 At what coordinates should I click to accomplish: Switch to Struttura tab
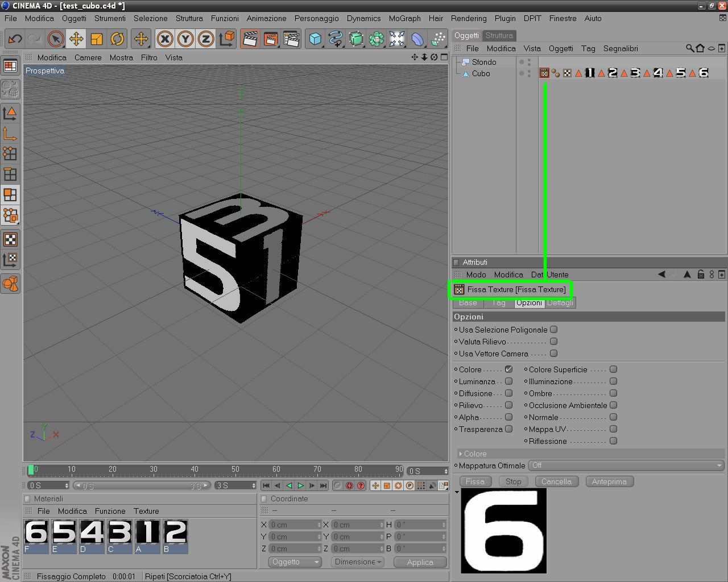pos(499,35)
